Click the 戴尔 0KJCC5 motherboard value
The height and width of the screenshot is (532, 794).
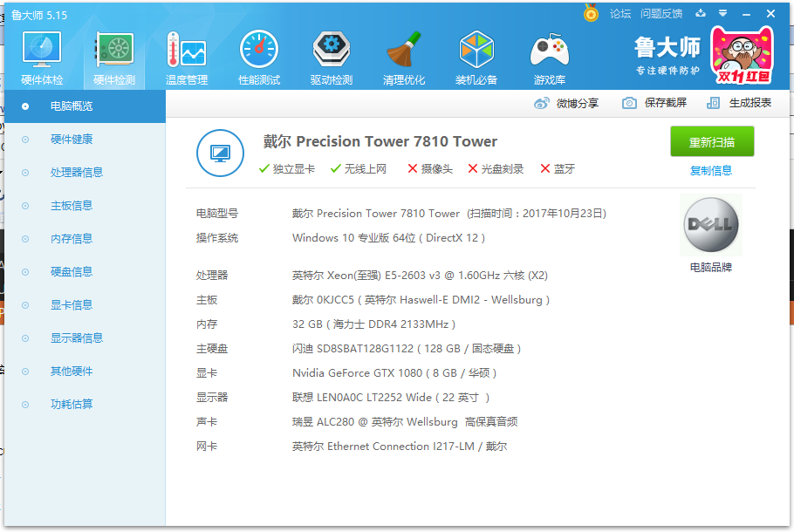pos(421,300)
